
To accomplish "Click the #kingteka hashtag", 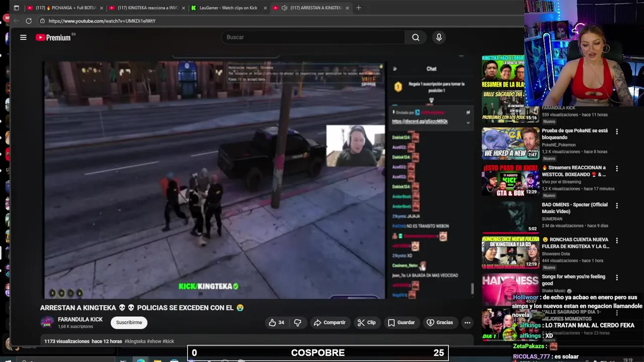I will coord(135,341).
